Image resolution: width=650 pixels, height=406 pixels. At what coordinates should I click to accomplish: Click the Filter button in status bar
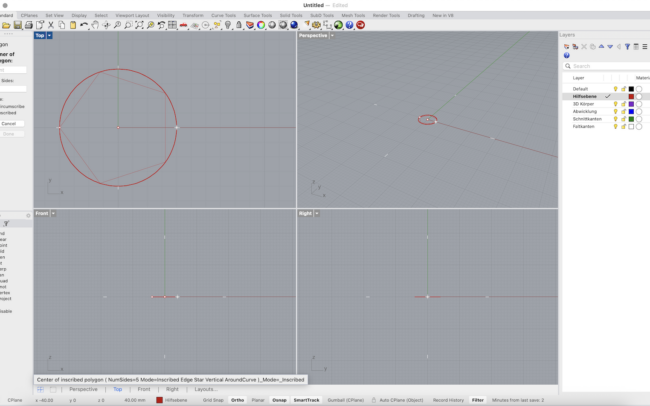click(478, 400)
